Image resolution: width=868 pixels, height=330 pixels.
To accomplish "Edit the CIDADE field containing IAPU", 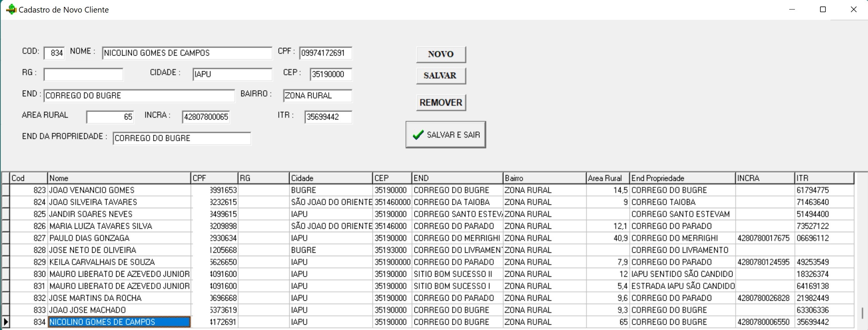I will point(232,75).
